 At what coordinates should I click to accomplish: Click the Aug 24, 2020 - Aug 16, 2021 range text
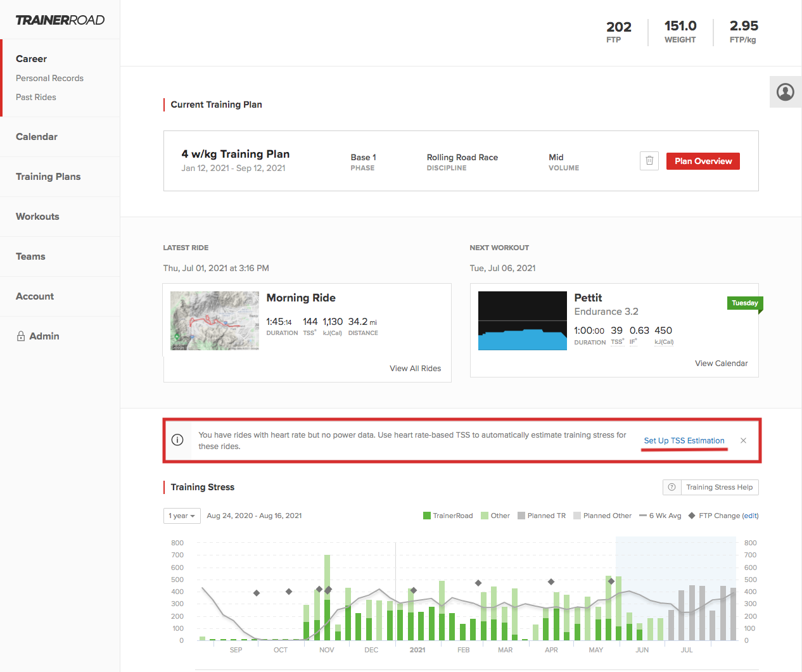pyautogui.click(x=254, y=516)
